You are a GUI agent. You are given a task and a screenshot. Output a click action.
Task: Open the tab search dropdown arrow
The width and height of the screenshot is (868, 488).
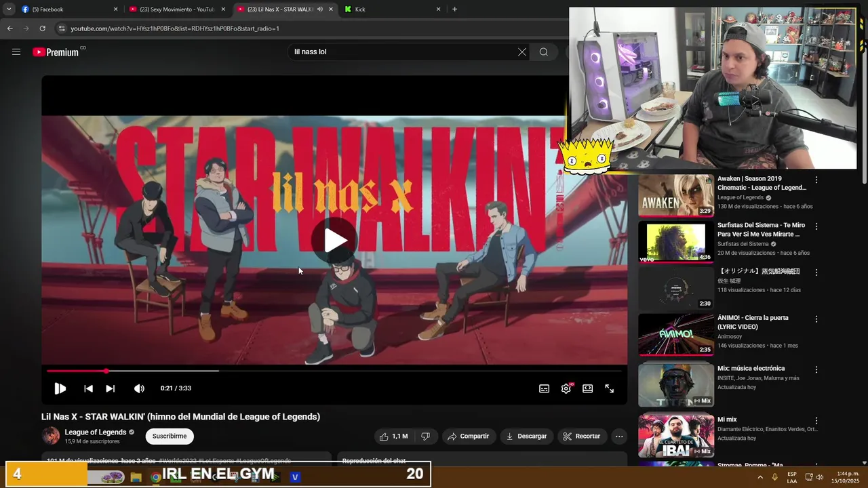point(9,9)
